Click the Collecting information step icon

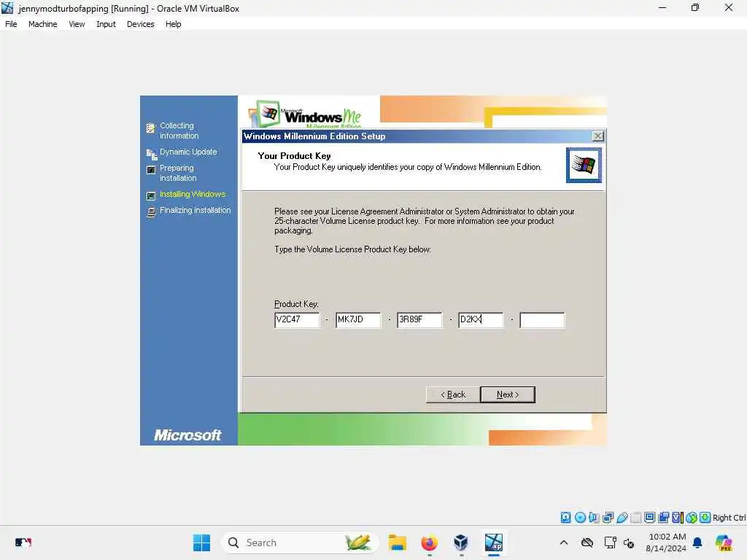[151, 128]
